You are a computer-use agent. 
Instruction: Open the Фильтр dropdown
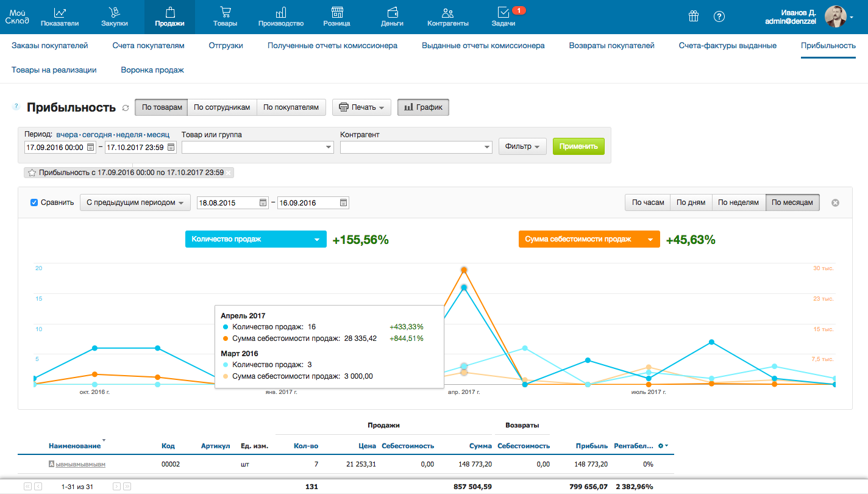522,146
